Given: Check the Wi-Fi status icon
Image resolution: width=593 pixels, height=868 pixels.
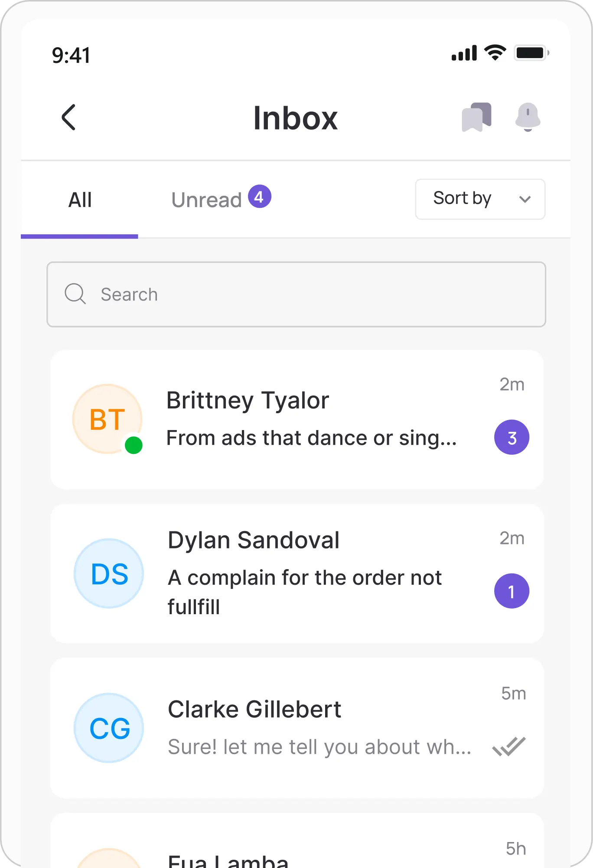Looking at the screenshot, I should point(495,53).
